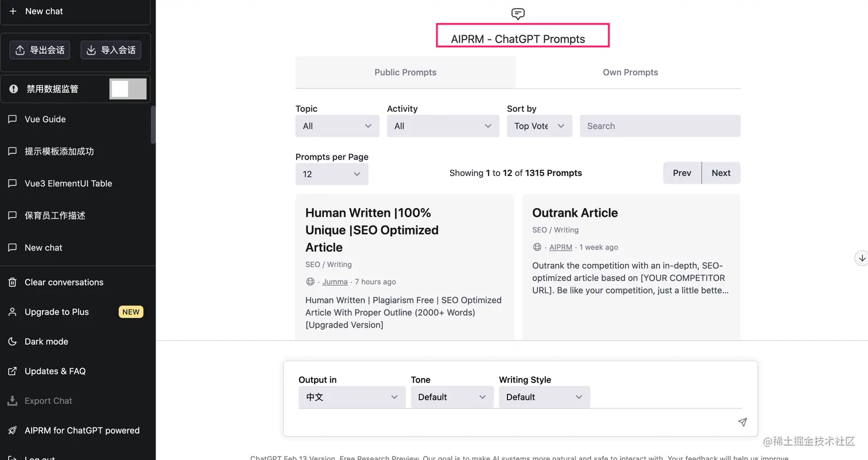
Task: Click the globe icon beside AIPRM author
Action: (x=537, y=247)
